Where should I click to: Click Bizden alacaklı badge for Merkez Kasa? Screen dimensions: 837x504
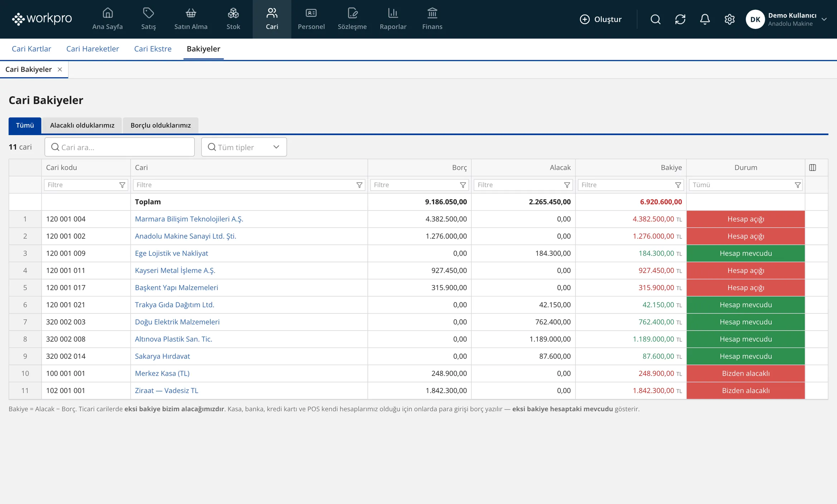point(745,373)
